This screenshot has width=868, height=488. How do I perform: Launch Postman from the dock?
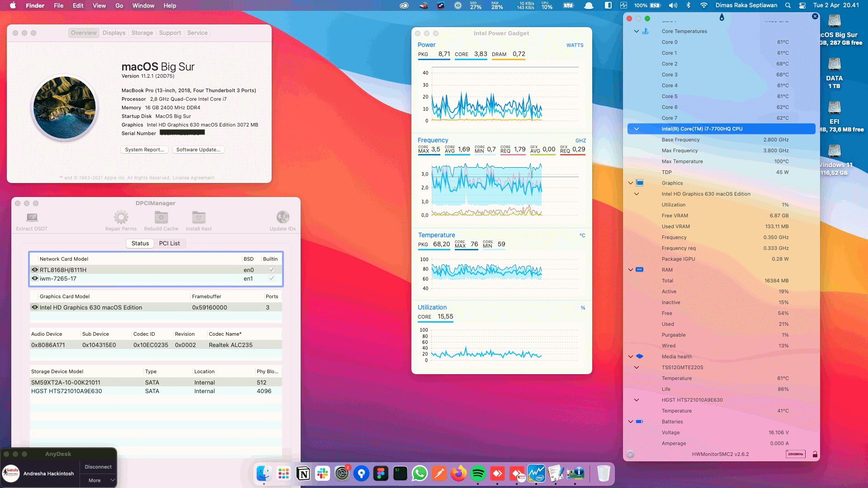tap(439, 474)
